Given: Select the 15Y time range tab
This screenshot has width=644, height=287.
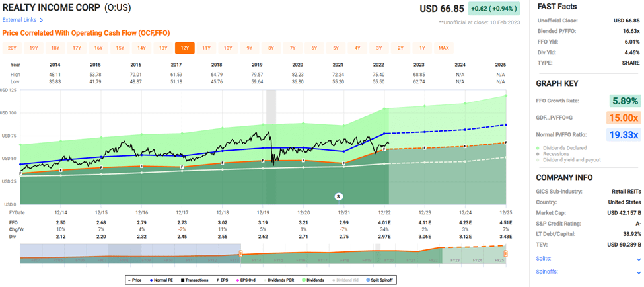Looking at the screenshot, I should click(120, 48).
